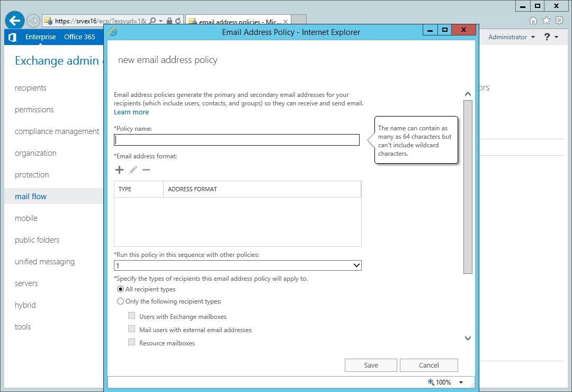Open mail flow in the left navigation
Viewport: 572px width, 392px height.
tap(31, 197)
